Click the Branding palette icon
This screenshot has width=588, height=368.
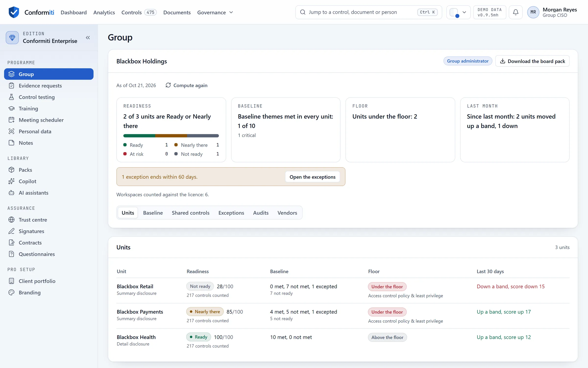pyautogui.click(x=12, y=292)
